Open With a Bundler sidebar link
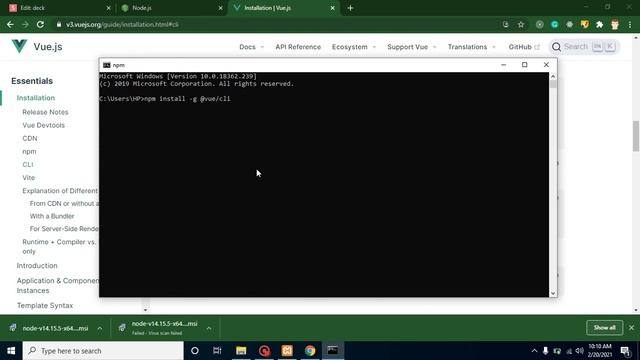Image resolution: width=640 pixels, height=360 pixels. point(52,216)
